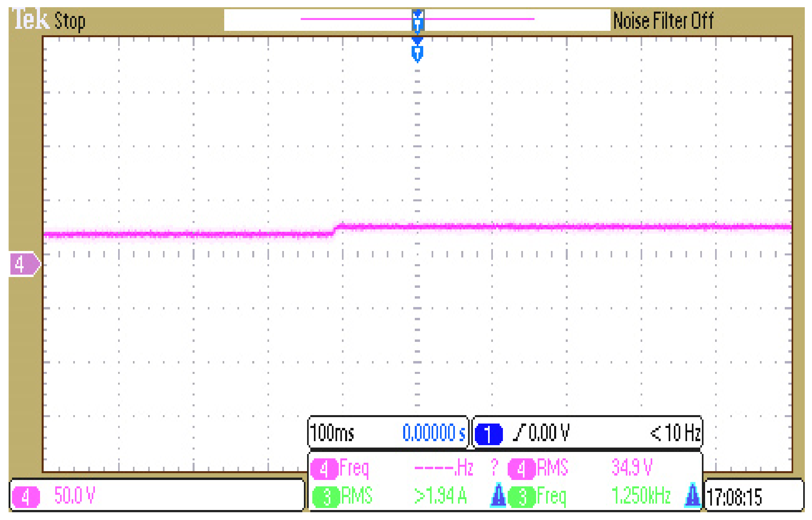Screen dimensions: 812x520
Task: Click channel 4 badge next to 50.0 V
Action: click(26, 497)
